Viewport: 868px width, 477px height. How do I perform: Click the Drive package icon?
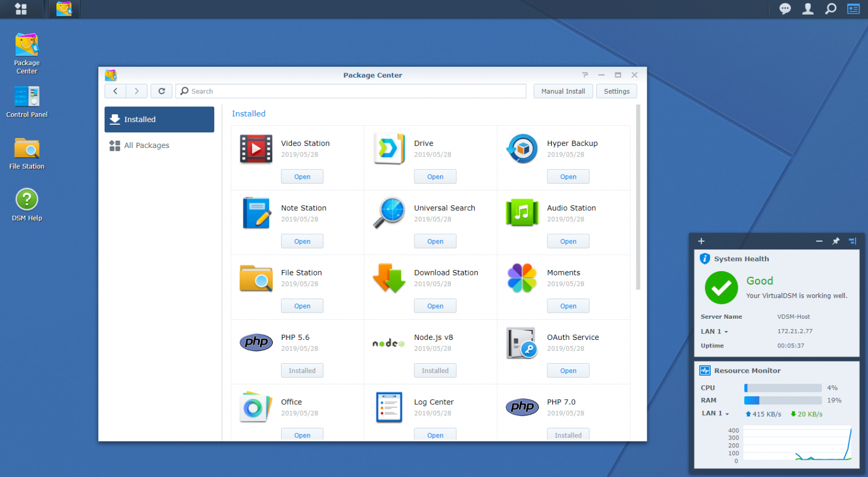pos(389,149)
